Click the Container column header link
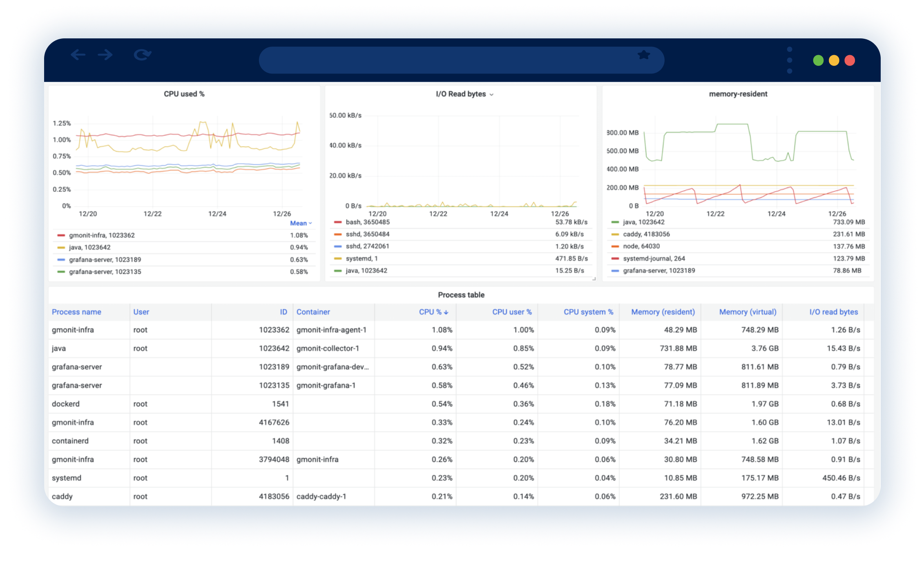The height and width of the screenshot is (570, 924). [x=313, y=312]
